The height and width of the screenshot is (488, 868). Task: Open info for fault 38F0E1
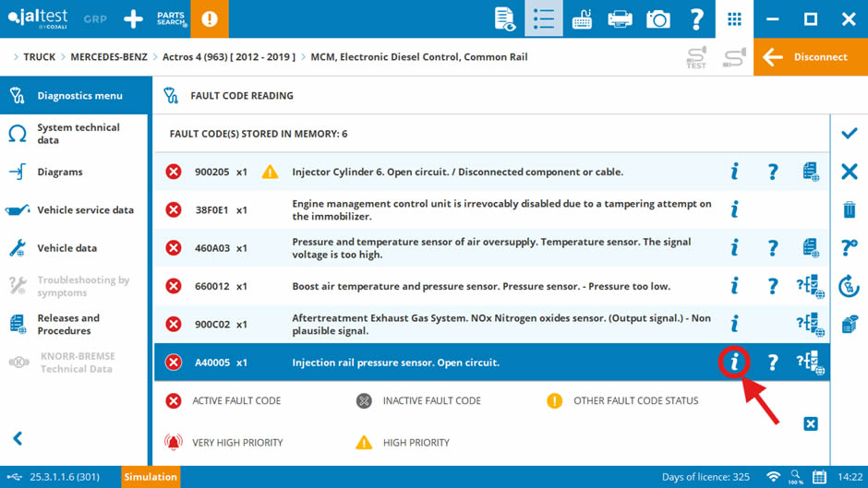pyautogui.click(x=735, y=209)
